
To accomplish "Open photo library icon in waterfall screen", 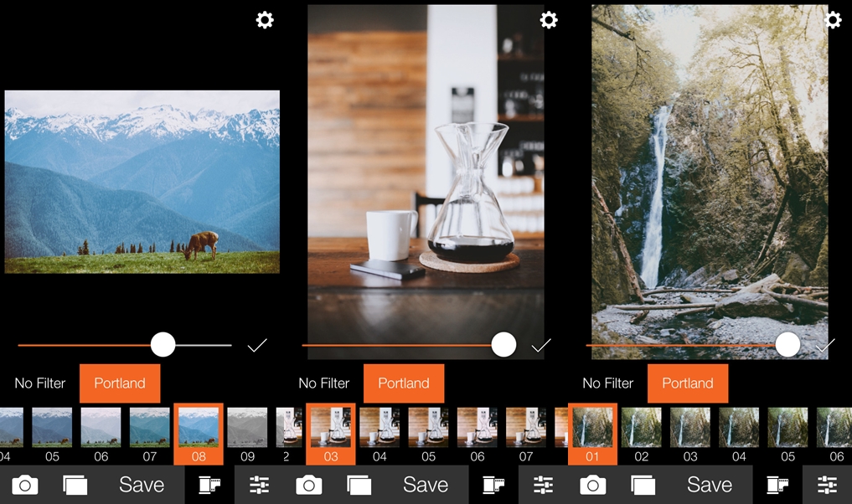I will coord(643,485).
